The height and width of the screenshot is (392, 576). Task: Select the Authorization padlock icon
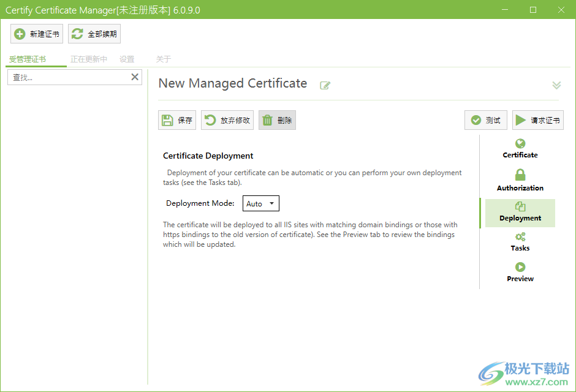520,175
